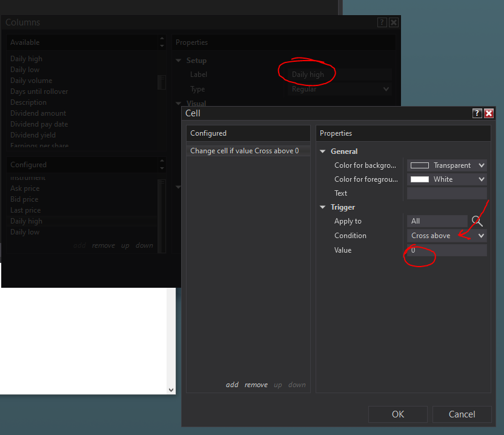Viewport: 504px width, 435px height.
Task: Click the Configured header sort arrows in Columns
Action: point(162,165)
